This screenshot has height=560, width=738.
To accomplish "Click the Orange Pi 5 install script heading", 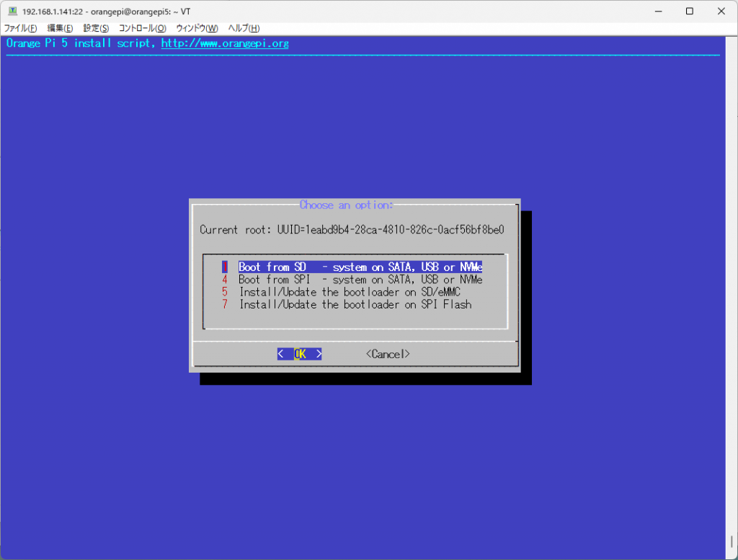I will [81, 43].
